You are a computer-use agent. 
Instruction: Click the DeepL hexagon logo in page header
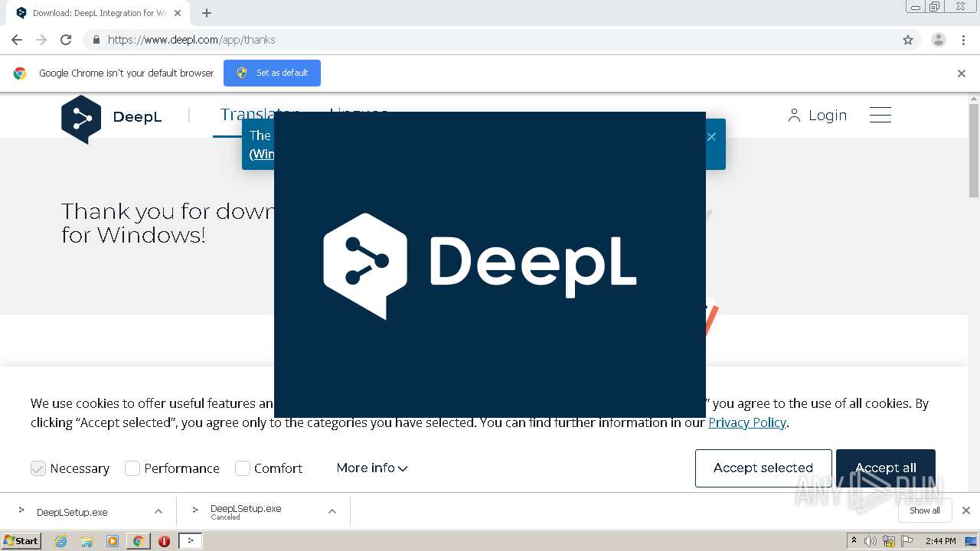pos(81,119)
